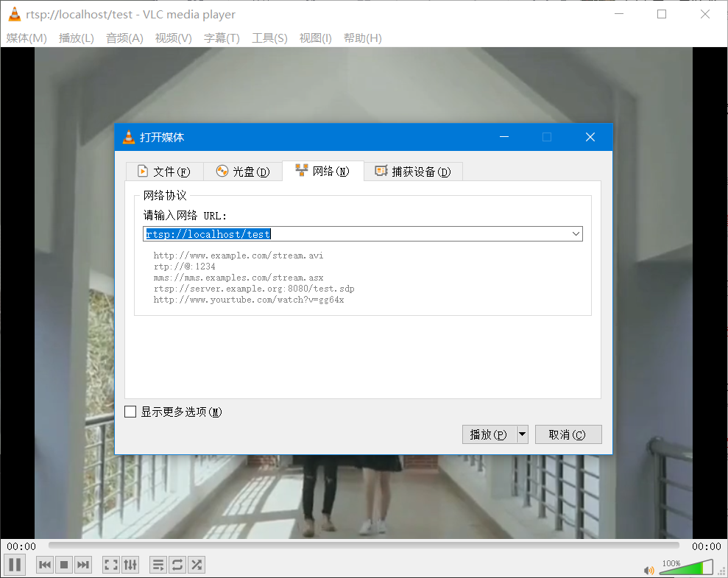This screenshot has height=578, width=728.
Task: Mute the audio with the speaker icon
Action: click(649, 570)
